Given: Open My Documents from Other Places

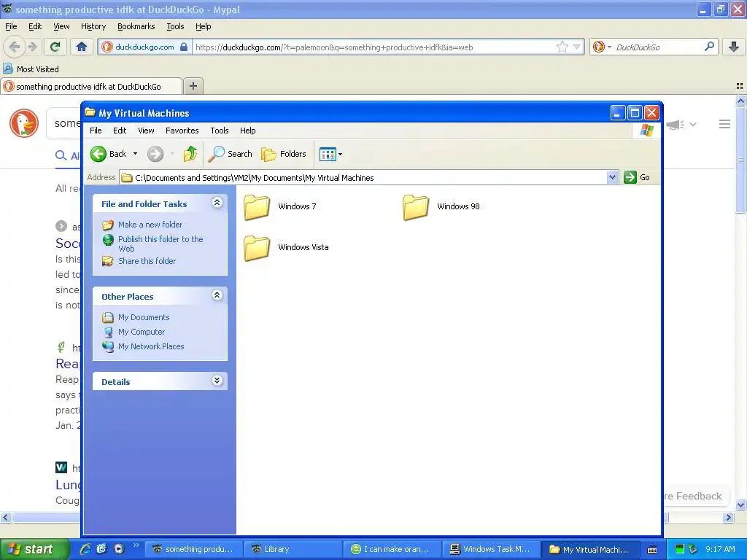Looking at the screenshot, I should click(144, 317).
